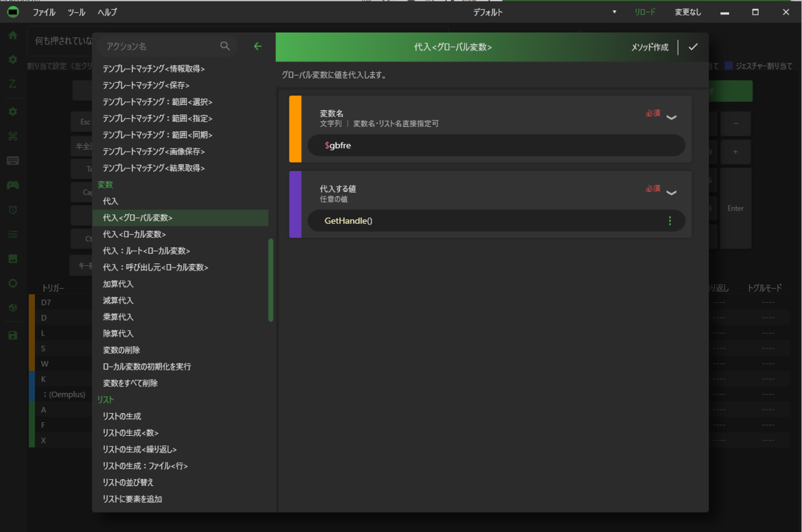802x532 pixels.
Task: Open the cube sidebar icon
Action: click(13, 308)
